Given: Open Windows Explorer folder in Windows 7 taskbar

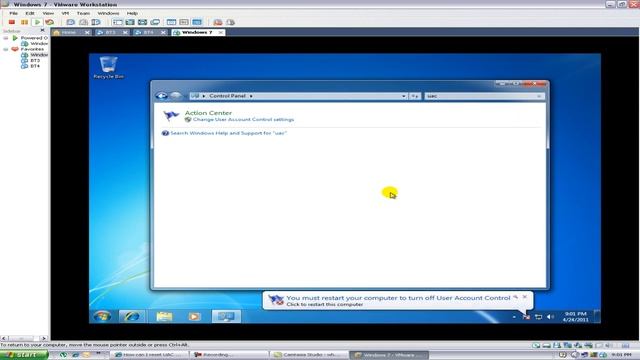Looking at the screenshot, I should 164,316.
